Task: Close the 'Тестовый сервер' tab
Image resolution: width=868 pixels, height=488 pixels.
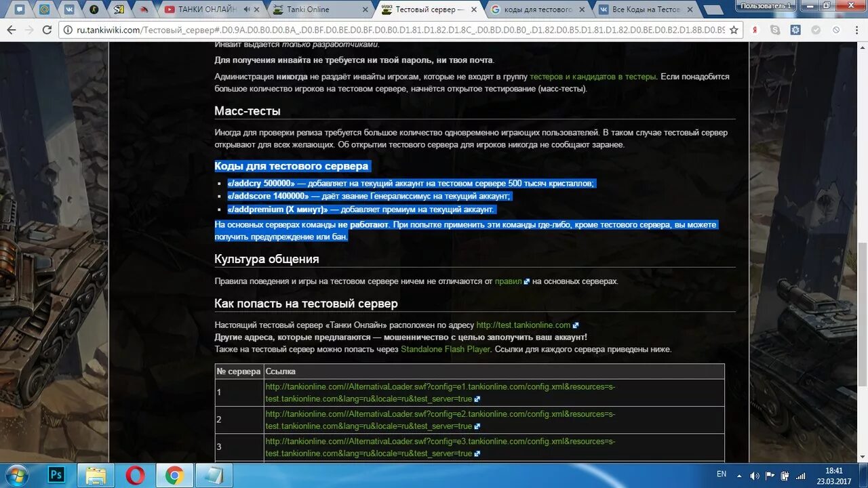Action: click(473, 9)
